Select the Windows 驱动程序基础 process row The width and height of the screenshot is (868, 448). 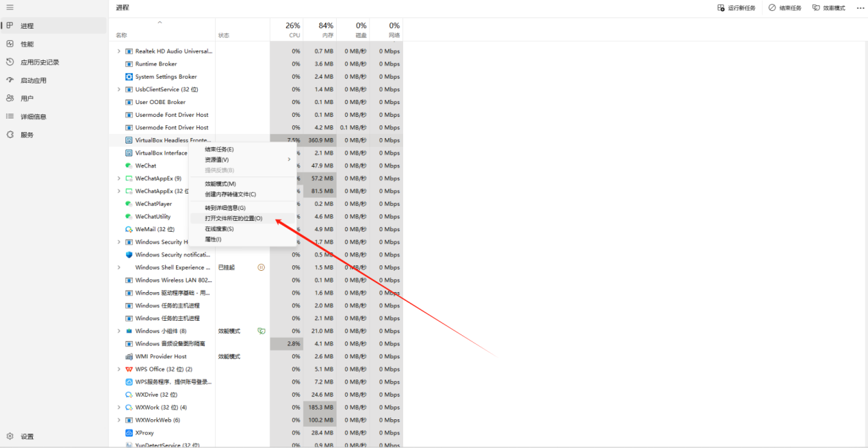257,293
